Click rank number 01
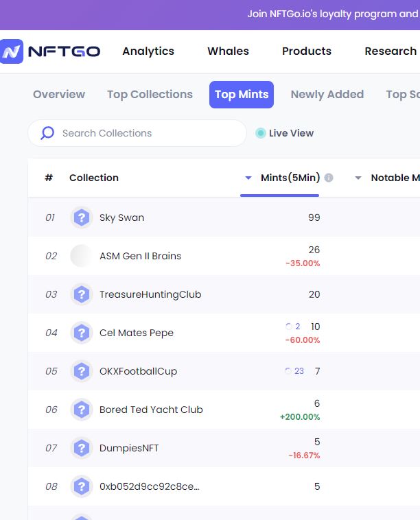The width and height of the screenshot is (420, 520). pos(50,217)
